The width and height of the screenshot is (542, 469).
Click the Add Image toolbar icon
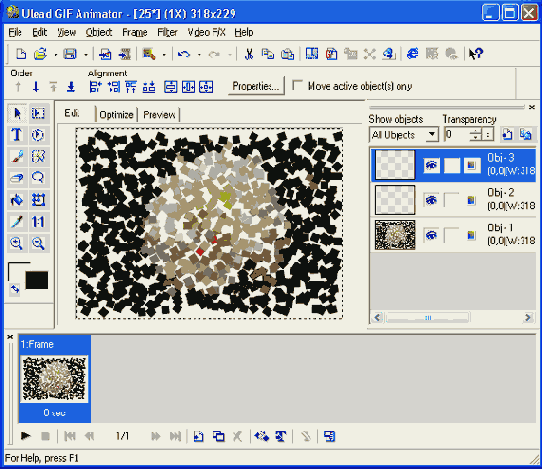coord(105,54)
